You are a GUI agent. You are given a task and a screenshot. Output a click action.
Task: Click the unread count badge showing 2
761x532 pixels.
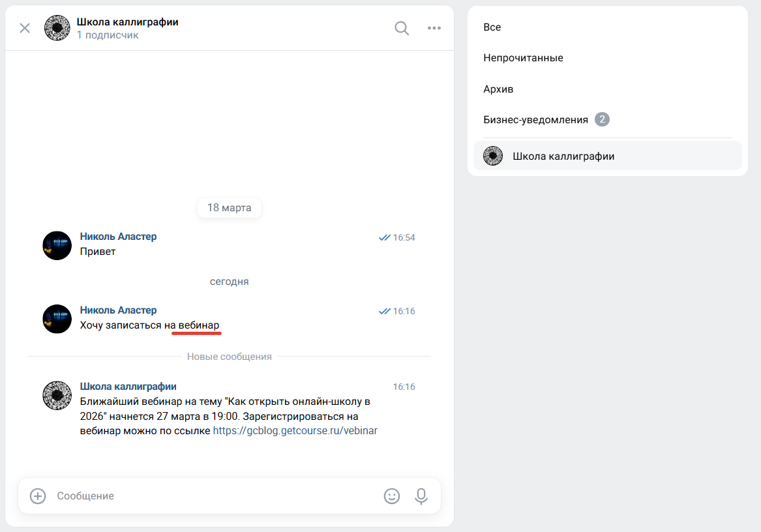coord(602,119)
